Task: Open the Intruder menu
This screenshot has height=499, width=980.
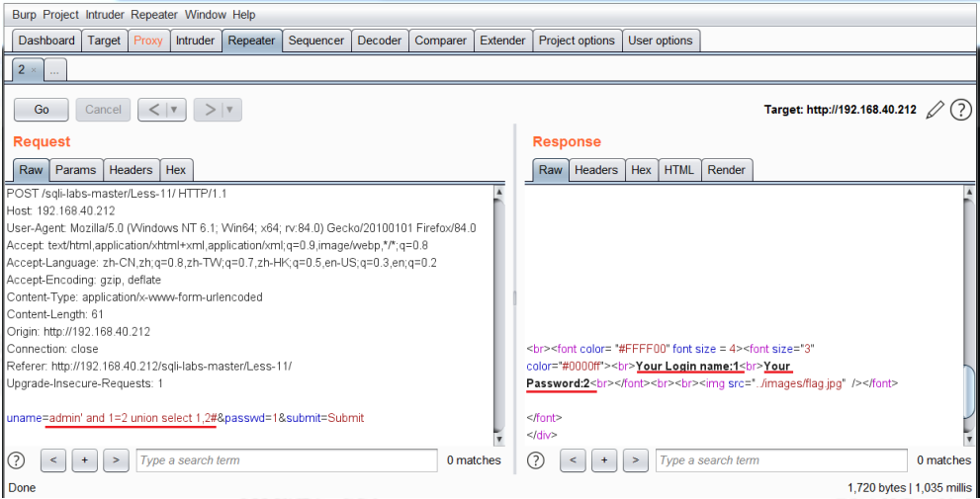Action: click(x=105, y=15)
